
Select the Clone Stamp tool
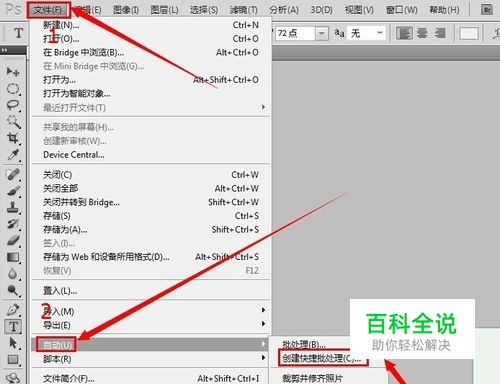tap(13, 207)
